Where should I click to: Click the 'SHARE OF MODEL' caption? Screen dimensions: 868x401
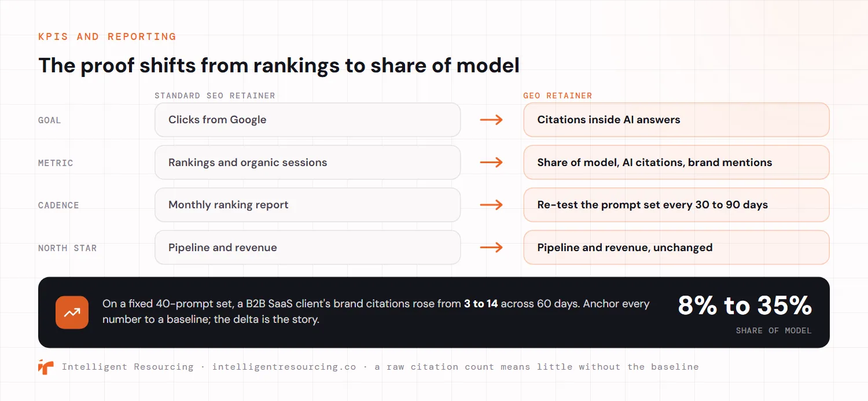[774, 331]
